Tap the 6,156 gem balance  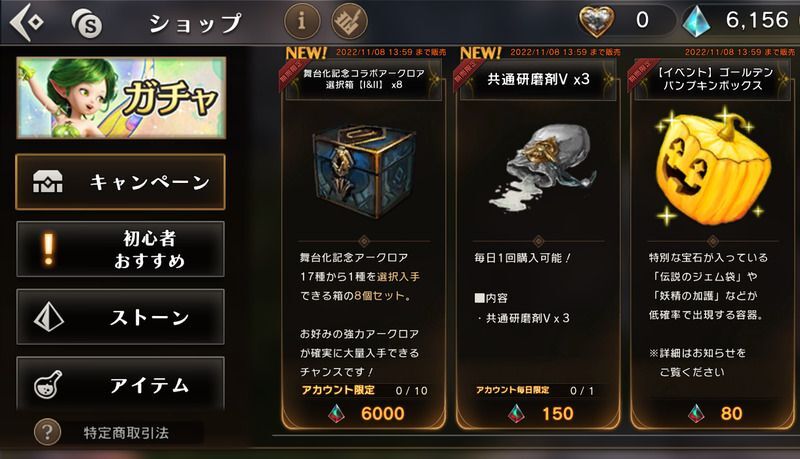[758, 20]
